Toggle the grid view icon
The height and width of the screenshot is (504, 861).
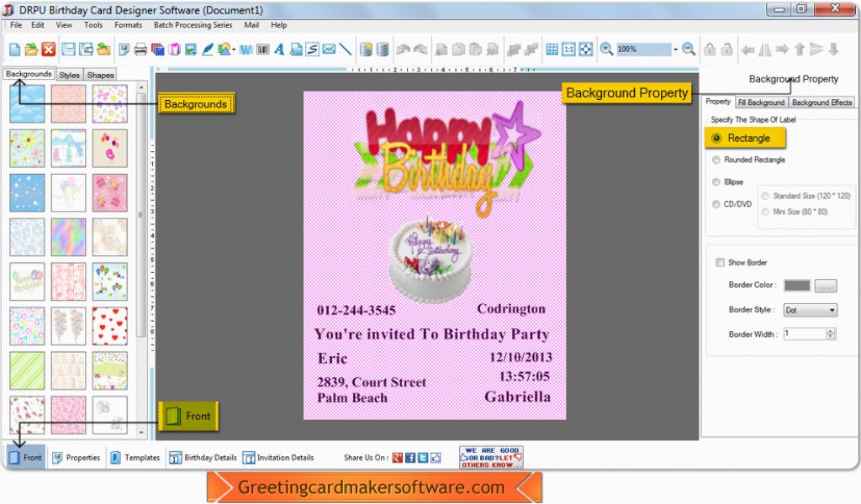(x=552, y=50)
